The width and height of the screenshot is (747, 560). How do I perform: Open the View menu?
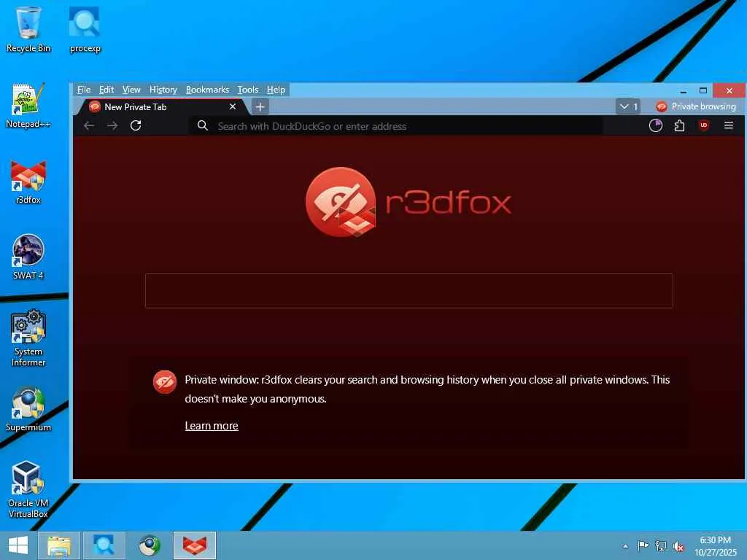[131, 90]
